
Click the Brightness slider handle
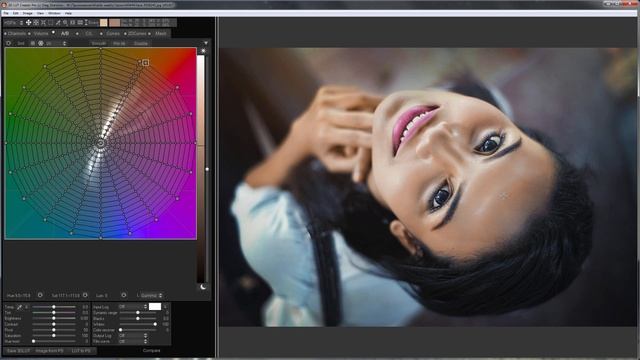pyautogui.click(x=53, y=318)
